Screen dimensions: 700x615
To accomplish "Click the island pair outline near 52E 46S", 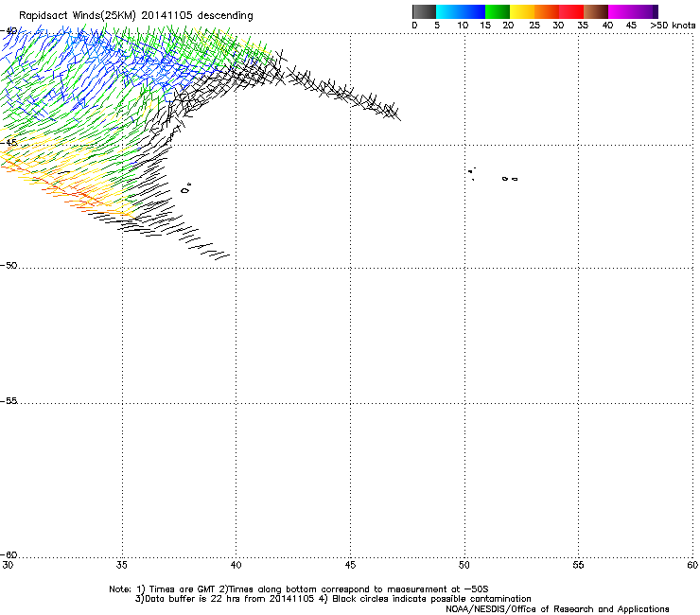I will (x=510, y=179).
